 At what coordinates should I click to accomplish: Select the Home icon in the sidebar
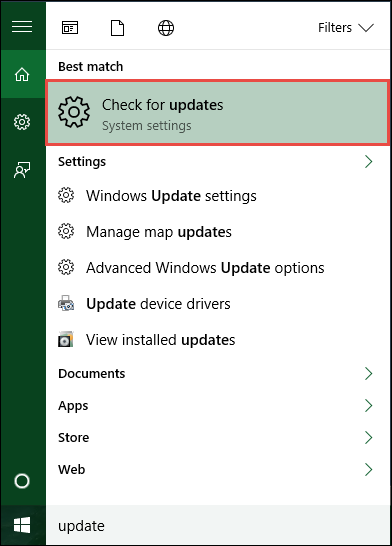(22, 74)
